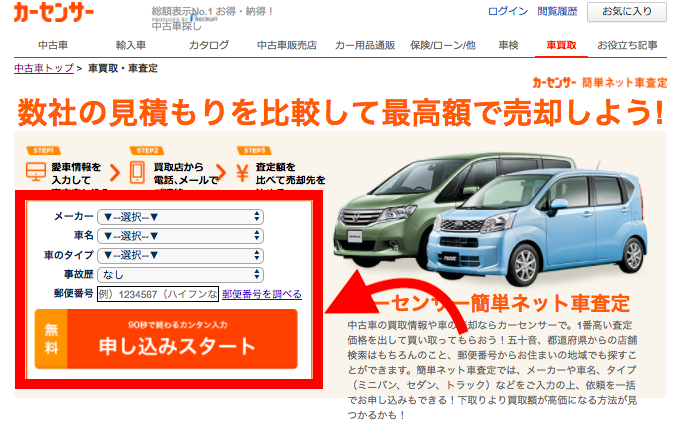Click the 車買取・車査定 breadcrumb text
679x426 pixels.
pos(123,68)
